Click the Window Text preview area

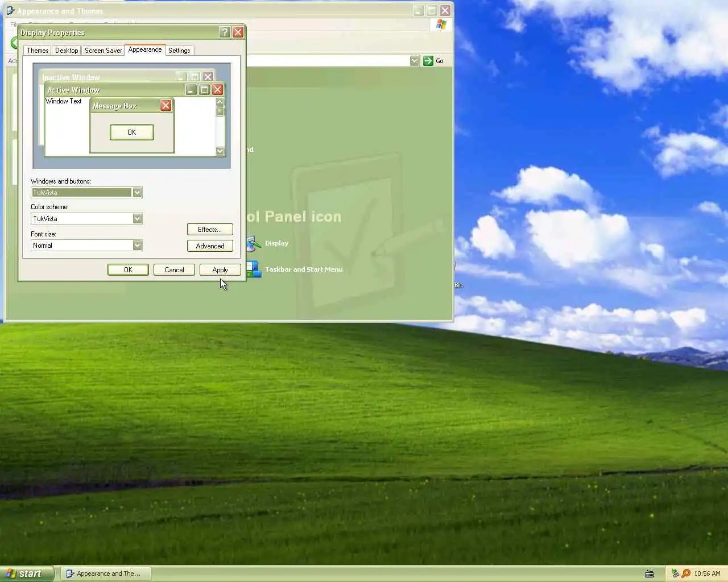click(x=64, y=101)
